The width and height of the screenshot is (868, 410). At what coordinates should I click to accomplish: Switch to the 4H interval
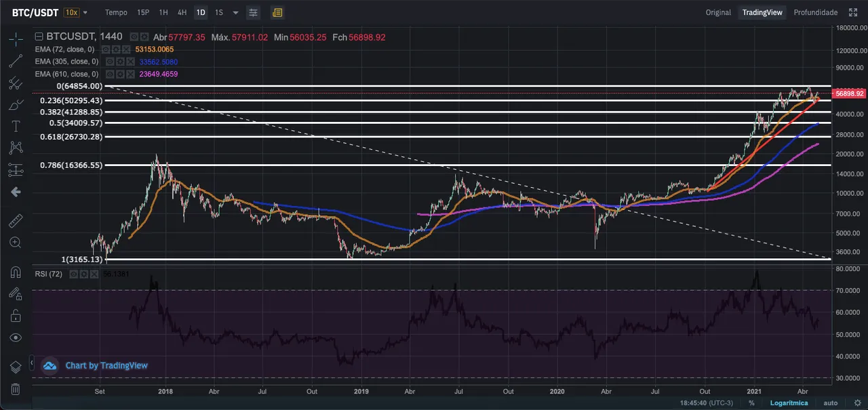[x=182, y=12]
